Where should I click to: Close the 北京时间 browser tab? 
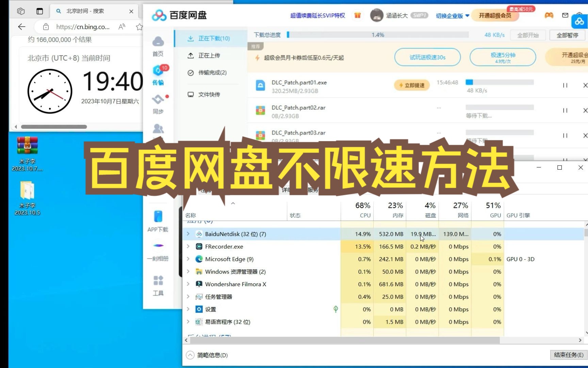[x=131, y=11]
